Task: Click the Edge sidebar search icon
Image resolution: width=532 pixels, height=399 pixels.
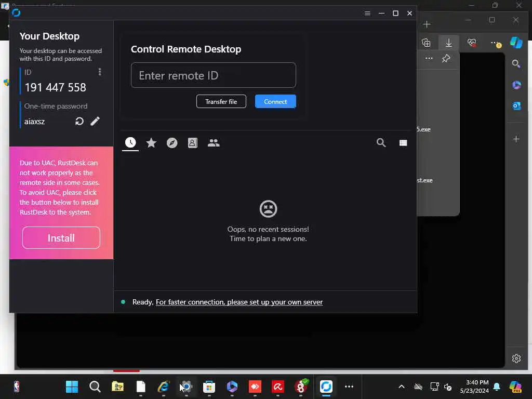Action: tap(516, 64)
